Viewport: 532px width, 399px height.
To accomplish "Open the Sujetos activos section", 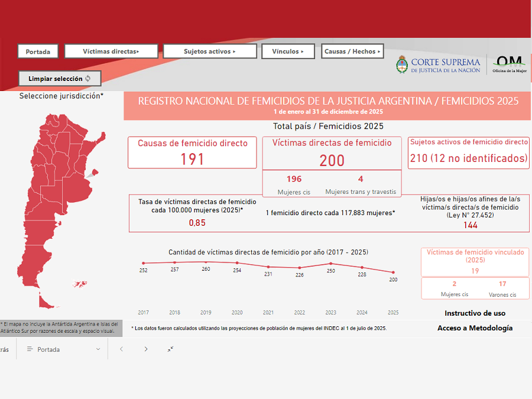I will (210, 51).
